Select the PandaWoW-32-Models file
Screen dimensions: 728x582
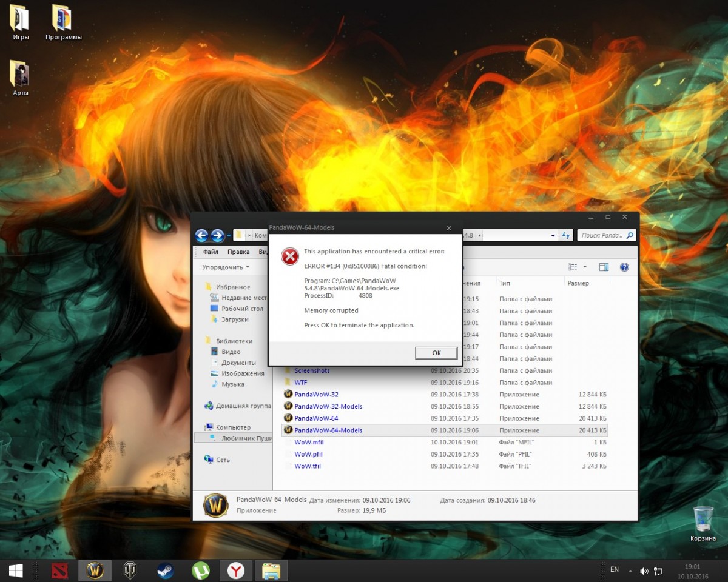328,406
